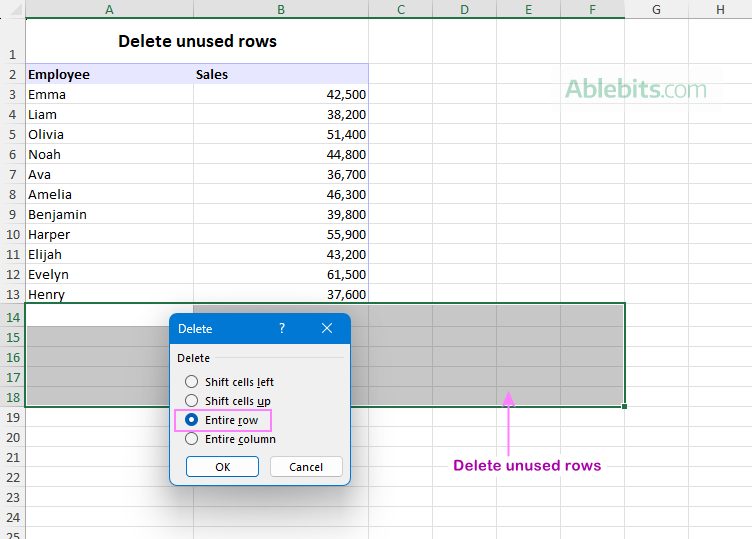Select the sales value 39,800
This screenshot has height=539, width=752.
[x=281, y=214]
